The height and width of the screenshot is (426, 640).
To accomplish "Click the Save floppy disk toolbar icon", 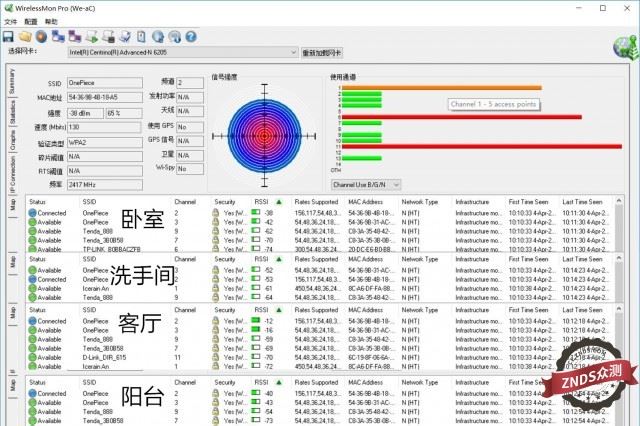I will tap(8, 37).
